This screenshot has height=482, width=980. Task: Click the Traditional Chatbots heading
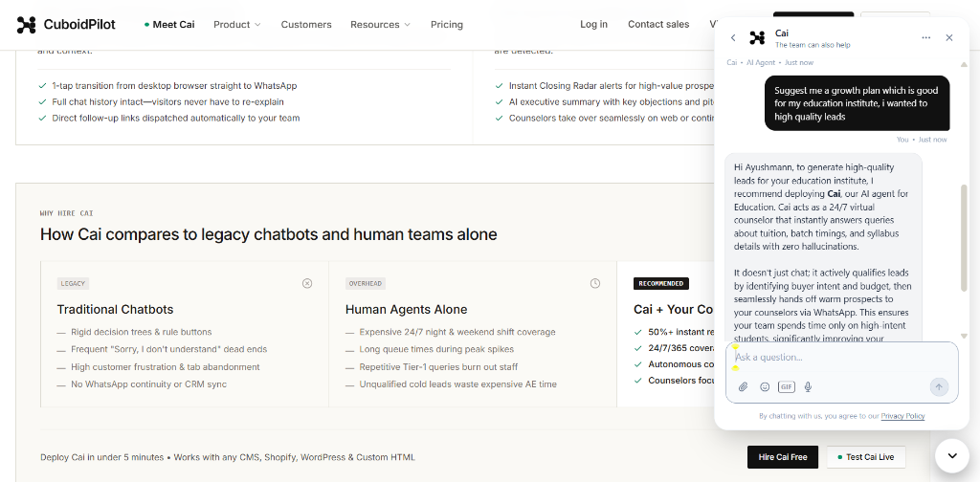point(115,310)
